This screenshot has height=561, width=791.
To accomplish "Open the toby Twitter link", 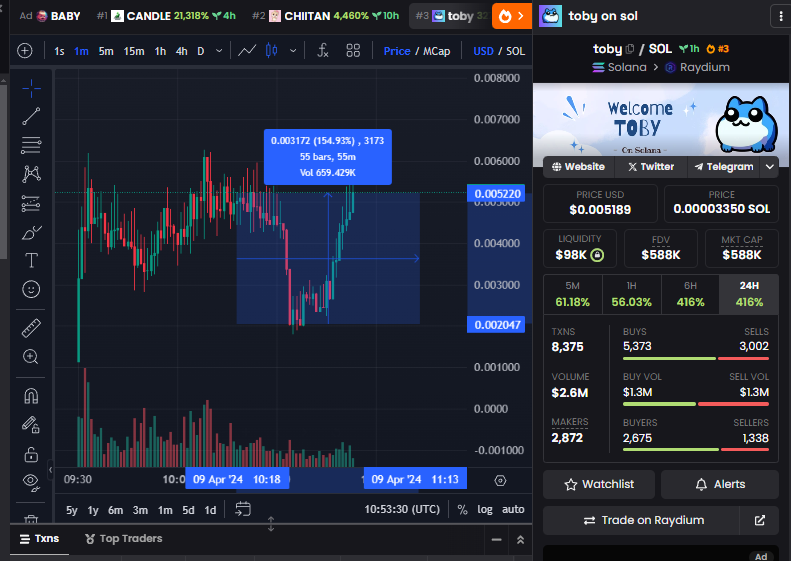I will [651, 166].
